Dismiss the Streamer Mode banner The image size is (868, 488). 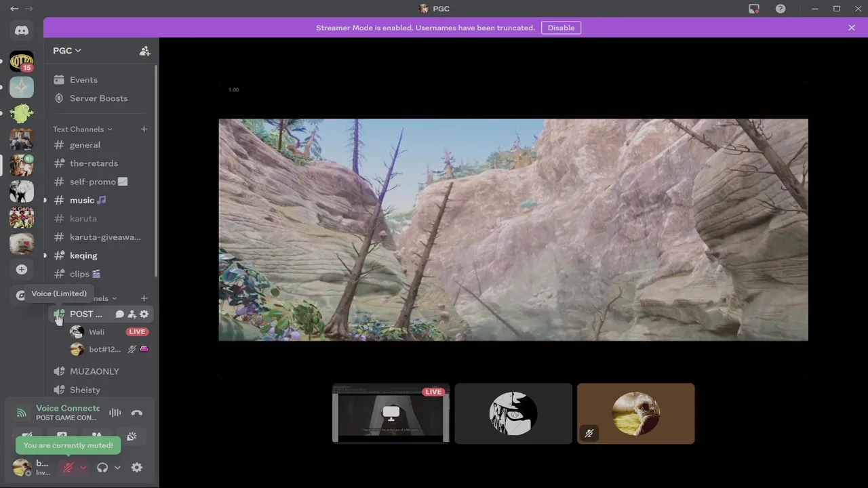pos(852,28)
